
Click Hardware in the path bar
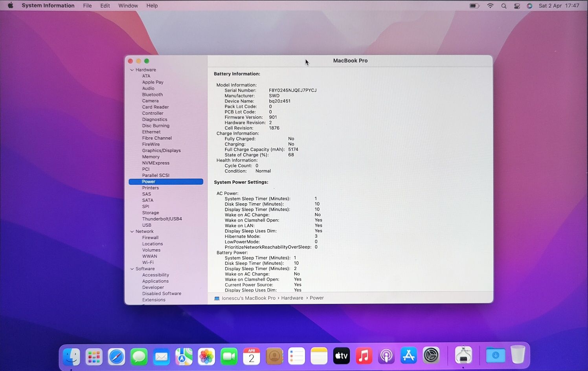[292, 298]
